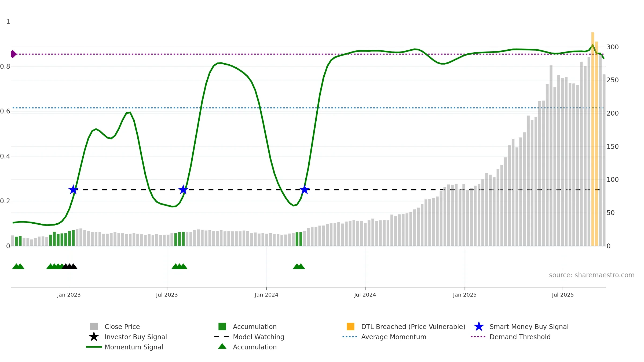Click the black Investor Buy Signal triangles
This screenshot has height=362, width=644.
tap(69, 266)
